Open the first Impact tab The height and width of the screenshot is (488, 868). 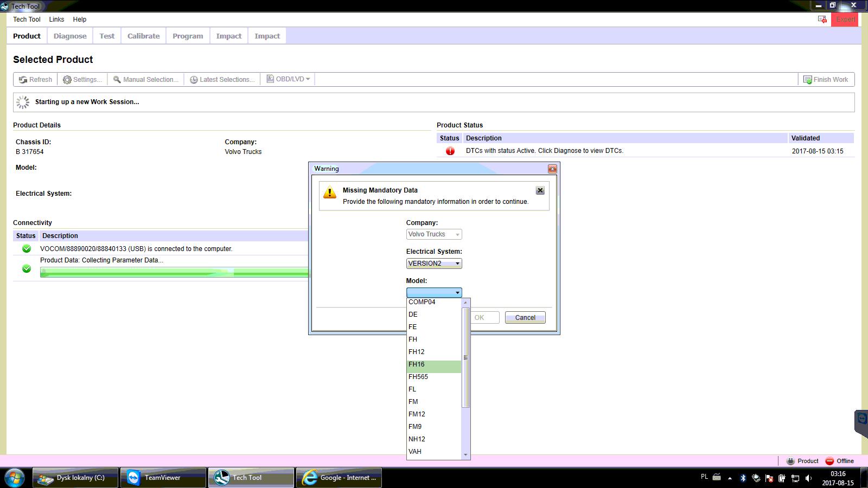[229, 36]
